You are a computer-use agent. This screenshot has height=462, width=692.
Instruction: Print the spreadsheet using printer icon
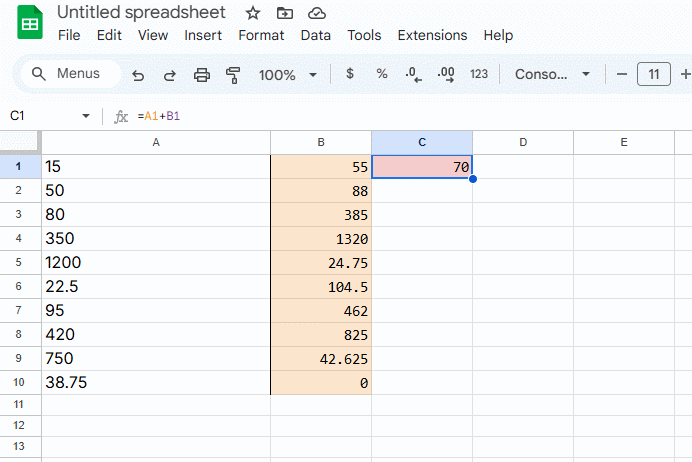point(202,75)
